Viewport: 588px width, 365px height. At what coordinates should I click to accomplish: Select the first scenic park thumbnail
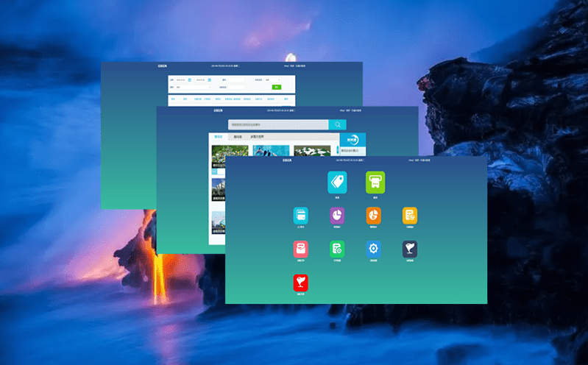pyautogui.click(x=229, y=152)
